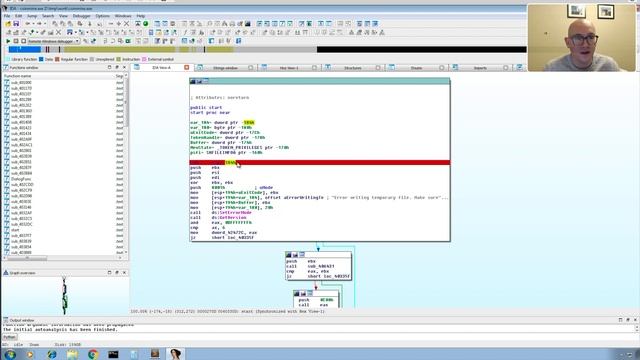Open the Remote Windows debugger selector dropdown
This screenshot has width=640, height=360.
pyautogui.click(x=77, y=41)
